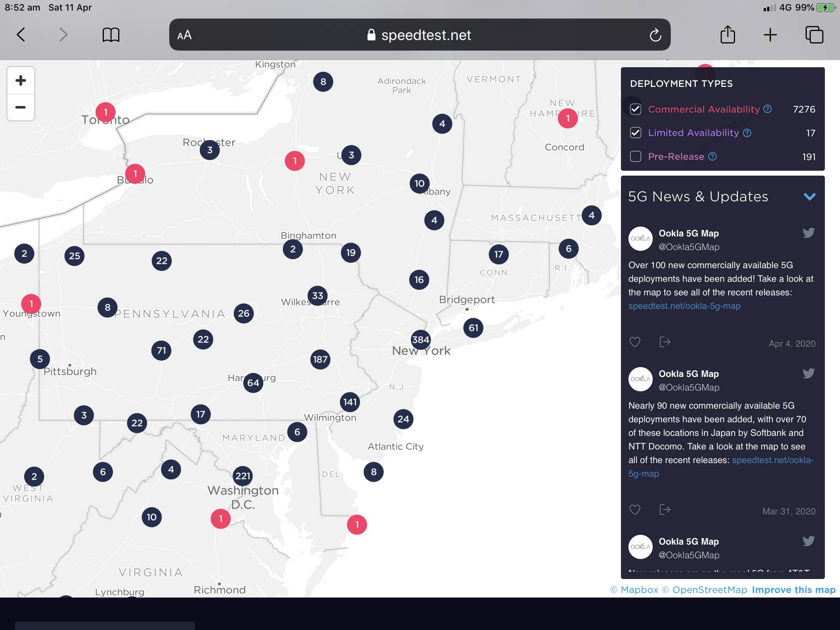This screenshot has width=840, height=630.
Task: Reload the speedtest.net page
Action: (x=655, y=36)
